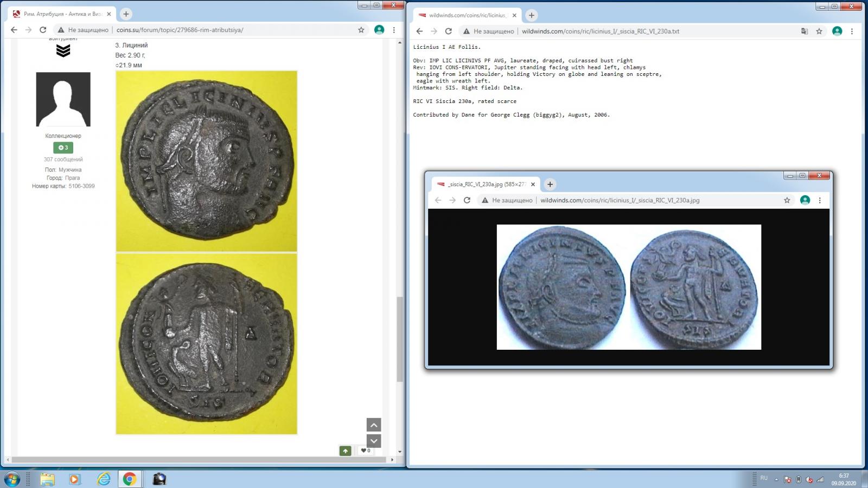Click Не защищено warning in wildwinds text window
This screenshot has width=868, height=488.
489,31
